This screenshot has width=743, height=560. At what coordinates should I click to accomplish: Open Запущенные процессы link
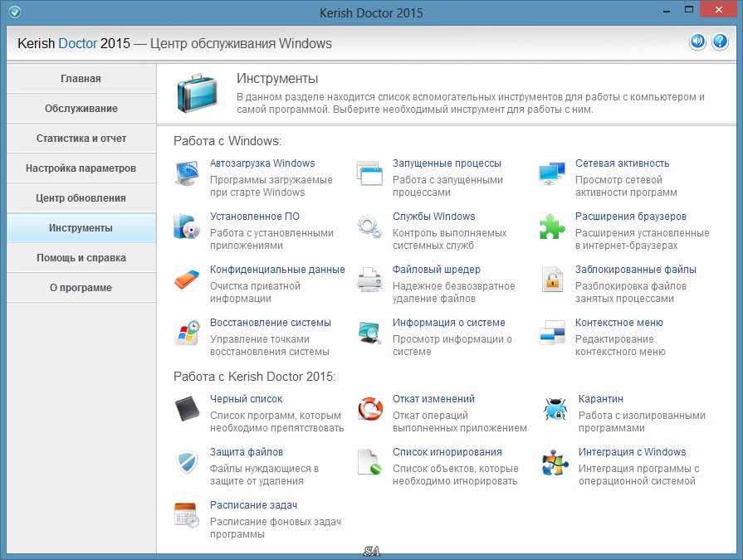pyautogui.click(x=447, y=163)
